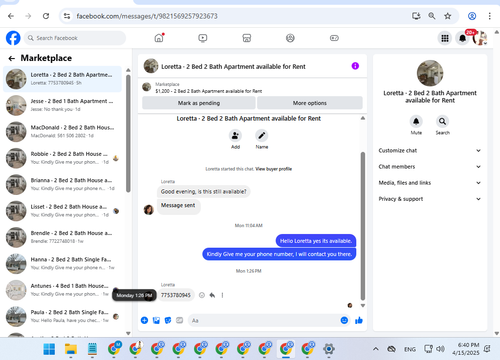This screenshot has height=360, width=500.
Task: Go back in browser history
Action: point(11,16)
